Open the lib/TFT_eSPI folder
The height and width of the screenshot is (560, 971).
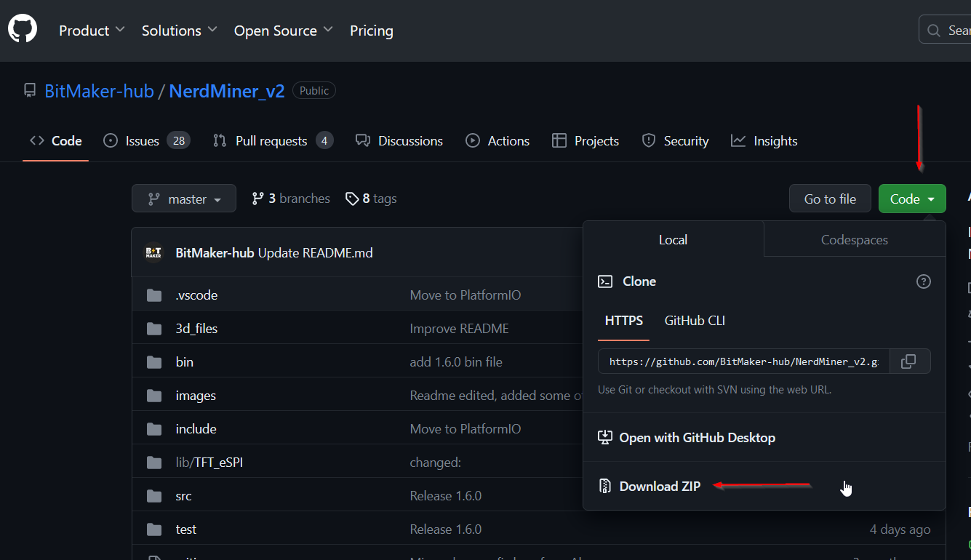pyautogui.click(x=209, y=463)
